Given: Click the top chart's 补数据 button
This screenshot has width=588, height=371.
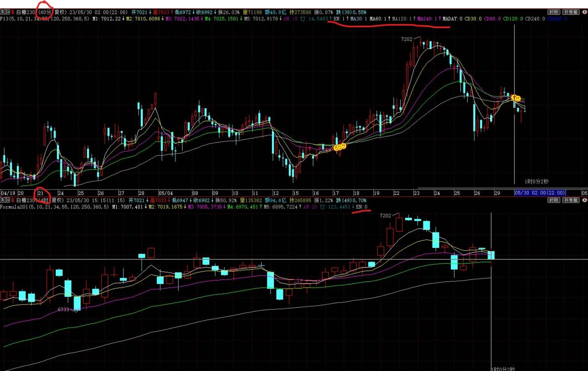Looking at the screenshot, I should coord(571,12).
